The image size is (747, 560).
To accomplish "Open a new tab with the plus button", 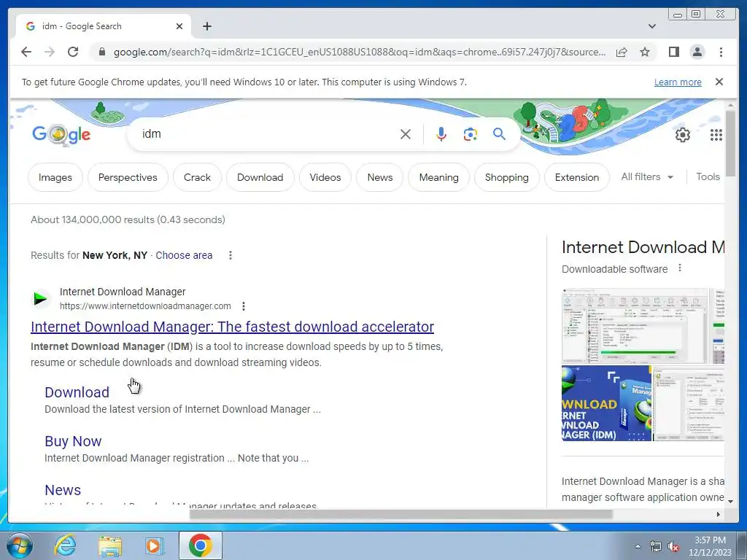I will (206, 26).
